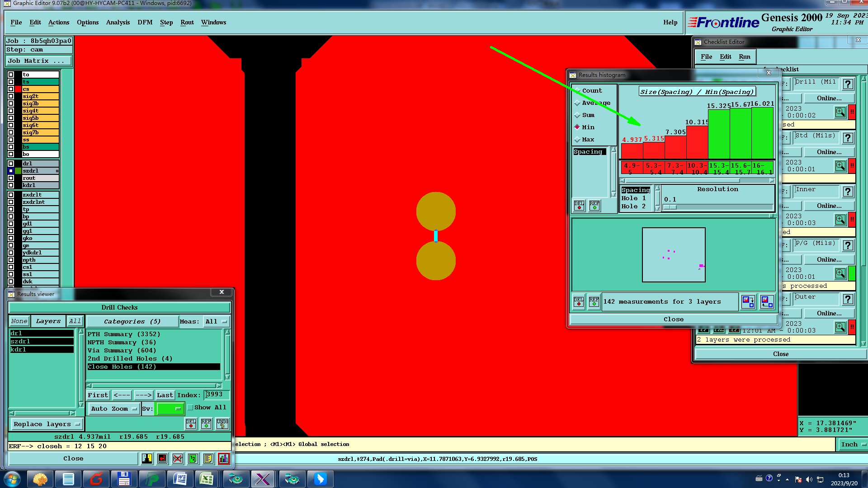Image resolution: width=868 pixels, height=488 pixels.
Task: Click the crossed-out REF icon
Action: pyautogui.click(x=178, y=459)
